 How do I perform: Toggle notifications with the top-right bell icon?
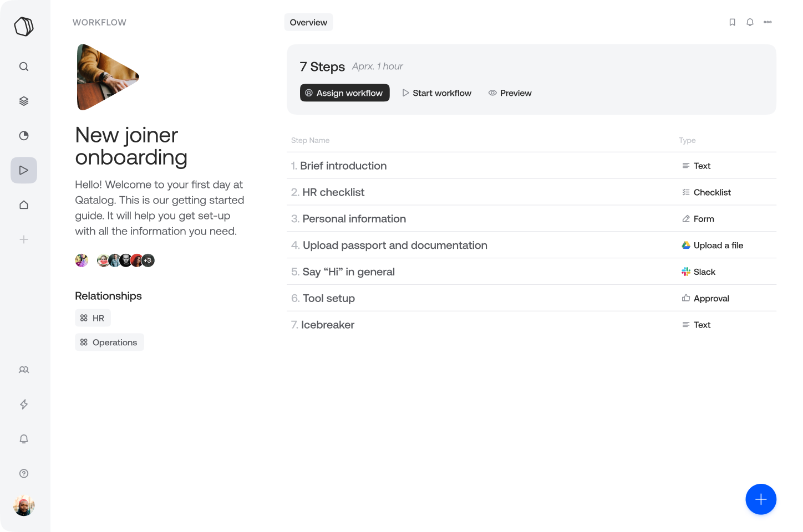click(750, 22)
